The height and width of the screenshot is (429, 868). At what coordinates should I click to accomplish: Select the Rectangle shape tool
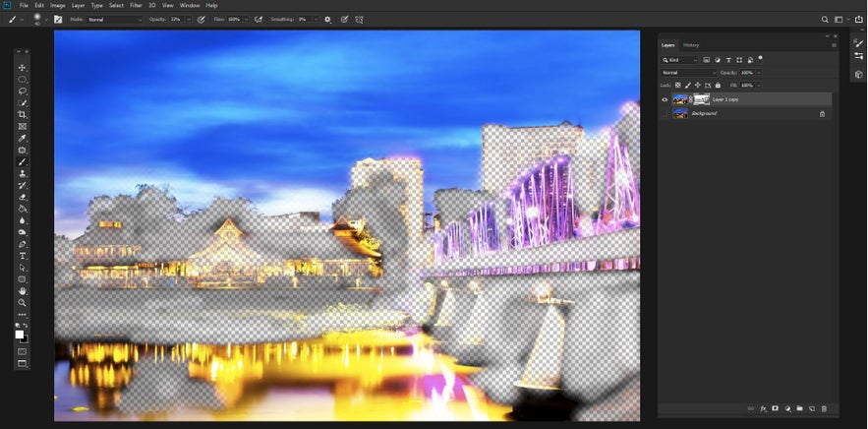tap(23, 279)
